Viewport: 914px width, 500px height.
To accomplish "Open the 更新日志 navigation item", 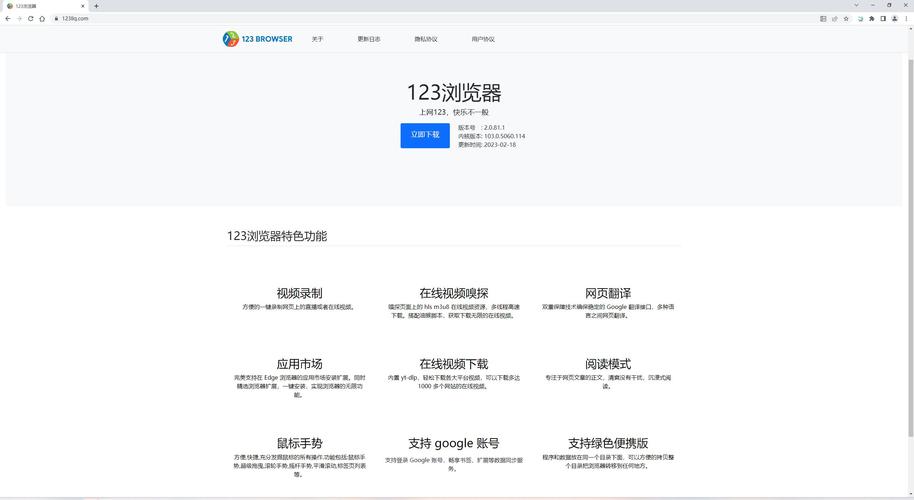I will point(369,39).
